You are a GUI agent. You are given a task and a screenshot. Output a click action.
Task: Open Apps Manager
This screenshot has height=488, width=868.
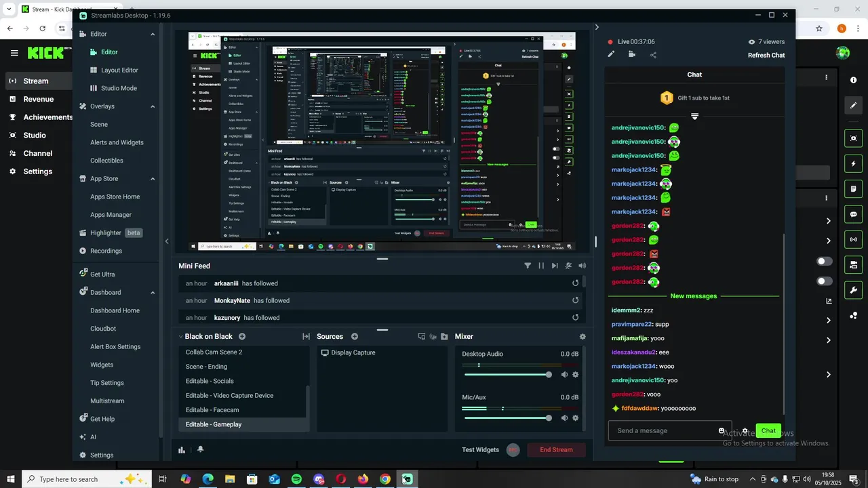tap(111, 215)
